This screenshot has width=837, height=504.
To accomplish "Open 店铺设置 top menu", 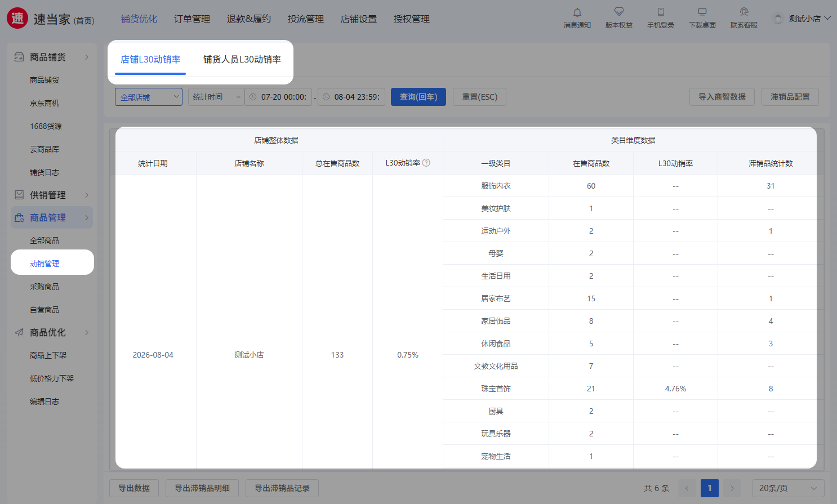I will [x=359, y=19].
